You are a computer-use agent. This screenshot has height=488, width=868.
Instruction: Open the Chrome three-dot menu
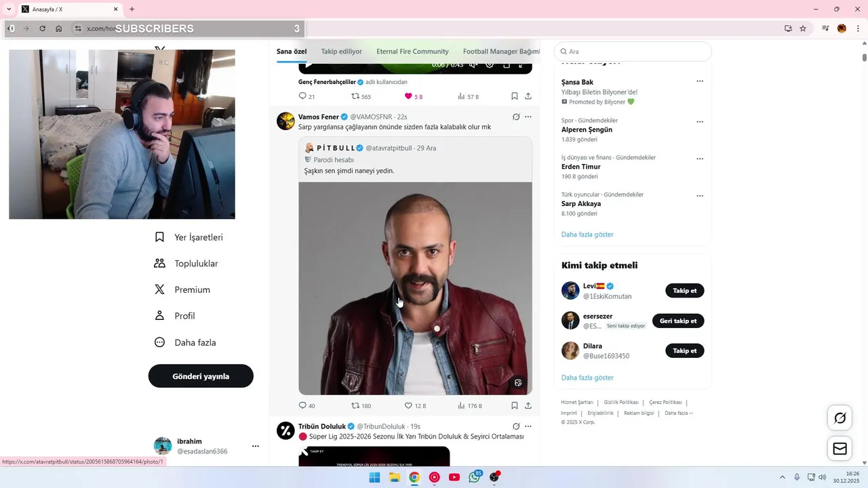[x=858, y=28]
